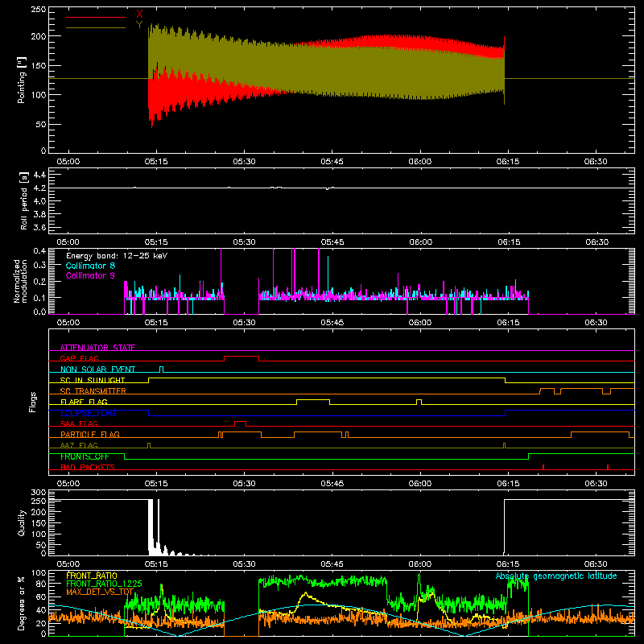Screen dimensions: 644x644
Task: Click 'Absolute geomagnetic latitude' legend text
Action: (556, 576)
